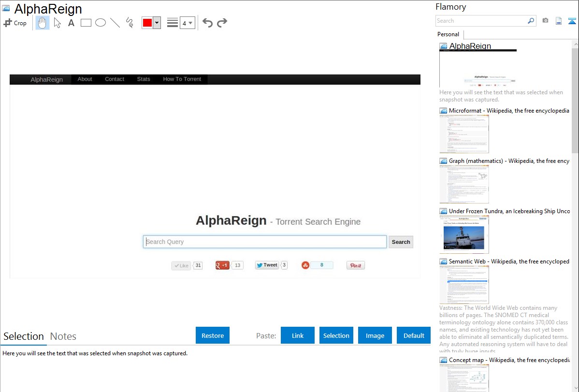Screen dimensions: 579x392
Task: Select the Concept map Wikipedia snapshot title
Action: [509, 360]
